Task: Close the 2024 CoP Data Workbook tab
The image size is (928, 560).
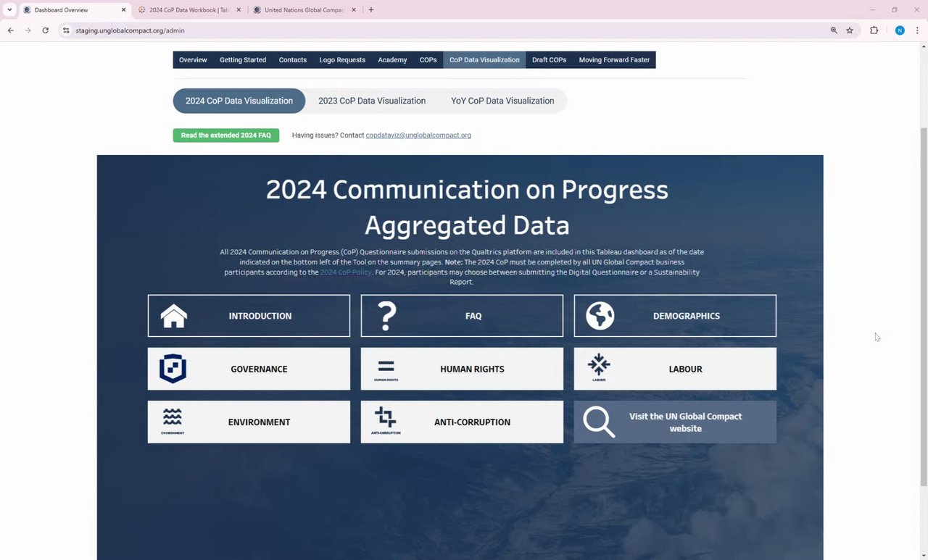Action: click(x=239, y=10)
